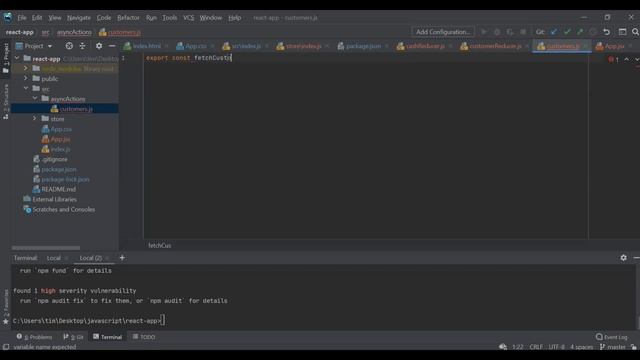This screenshot has height=360, width=640.
Task: Open the master branch selector
Action: coord(613,347)
